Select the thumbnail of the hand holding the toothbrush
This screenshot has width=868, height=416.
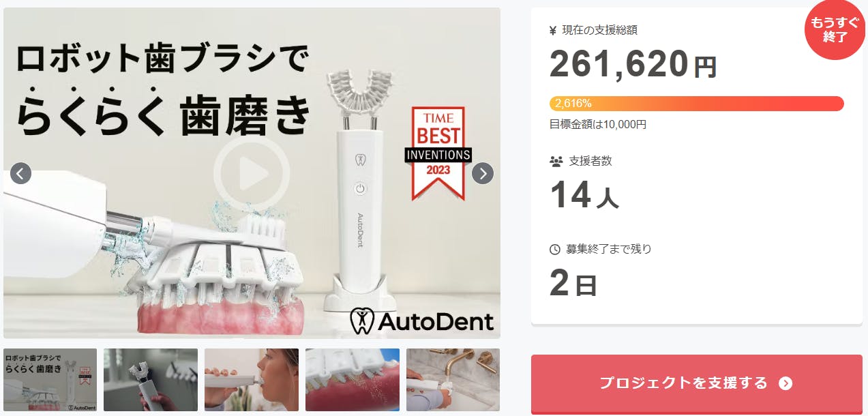[x=151, y=380]
